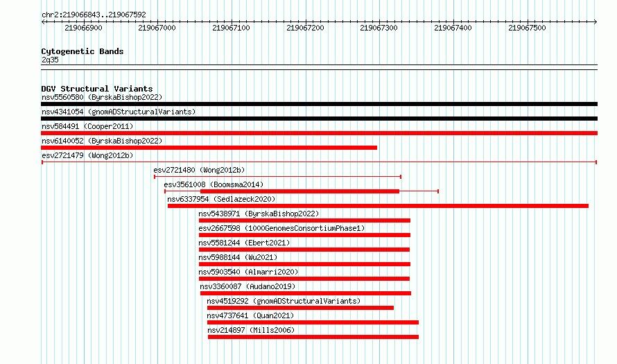
Task: Select nsv6337954 (Sedlazeck2020) label
Action: pyautogui.click(x=221, y=199)
